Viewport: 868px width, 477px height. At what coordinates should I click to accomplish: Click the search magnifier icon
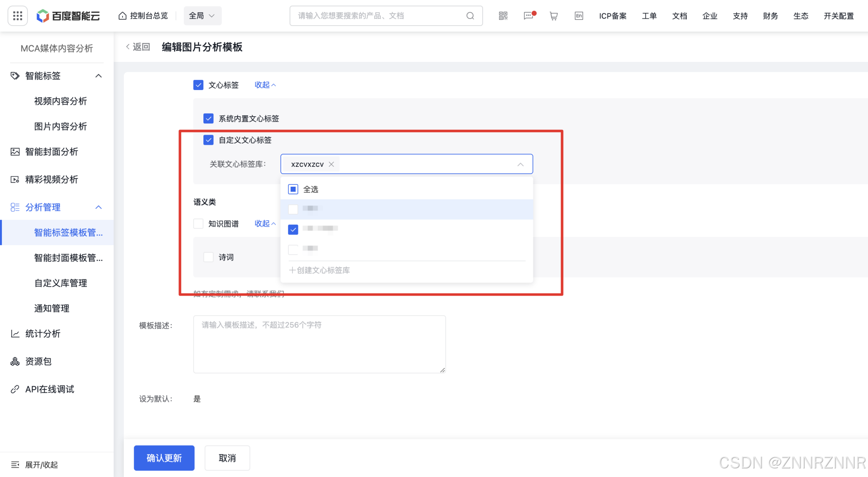[470, 16]
